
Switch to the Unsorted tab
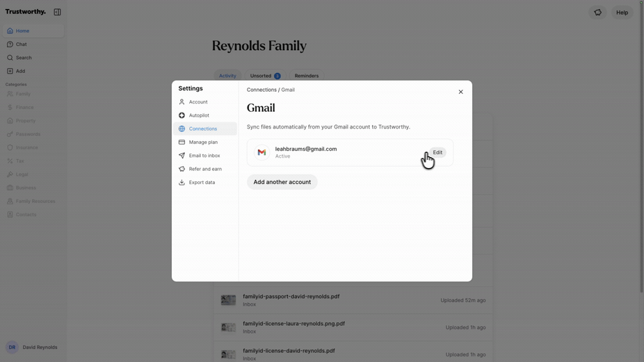[x=265, y=76]
